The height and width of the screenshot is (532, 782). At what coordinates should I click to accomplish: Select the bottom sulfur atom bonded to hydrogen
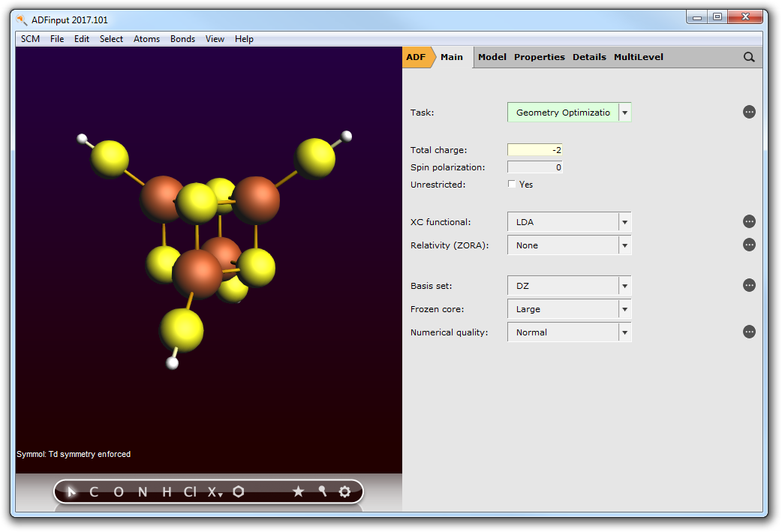(182, 330)
